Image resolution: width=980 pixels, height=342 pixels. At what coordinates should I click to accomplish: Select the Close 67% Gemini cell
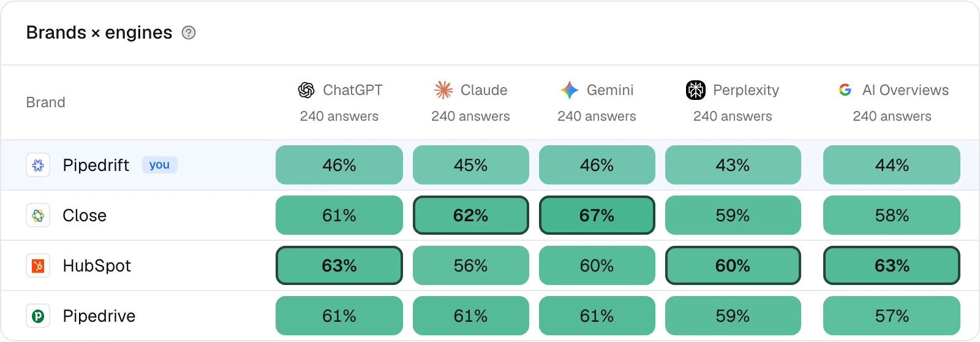[x=597, y=215]
